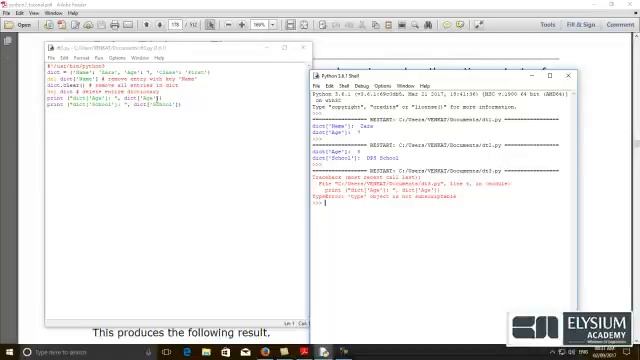
Task: Activate the select tool cursor icon
Action: (x=210, y=25)
